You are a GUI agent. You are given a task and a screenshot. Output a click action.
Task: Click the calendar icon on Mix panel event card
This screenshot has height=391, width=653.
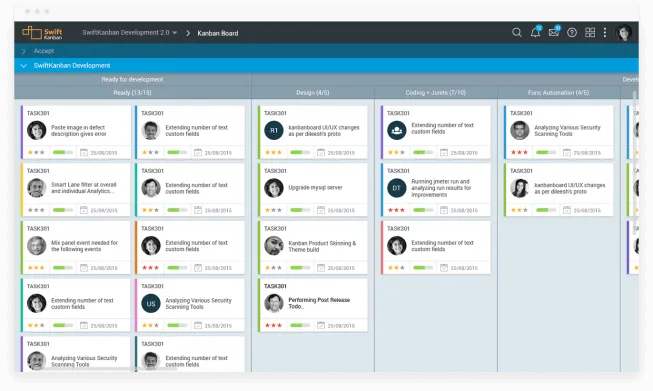pyautogui.click(x=84, y=267)
